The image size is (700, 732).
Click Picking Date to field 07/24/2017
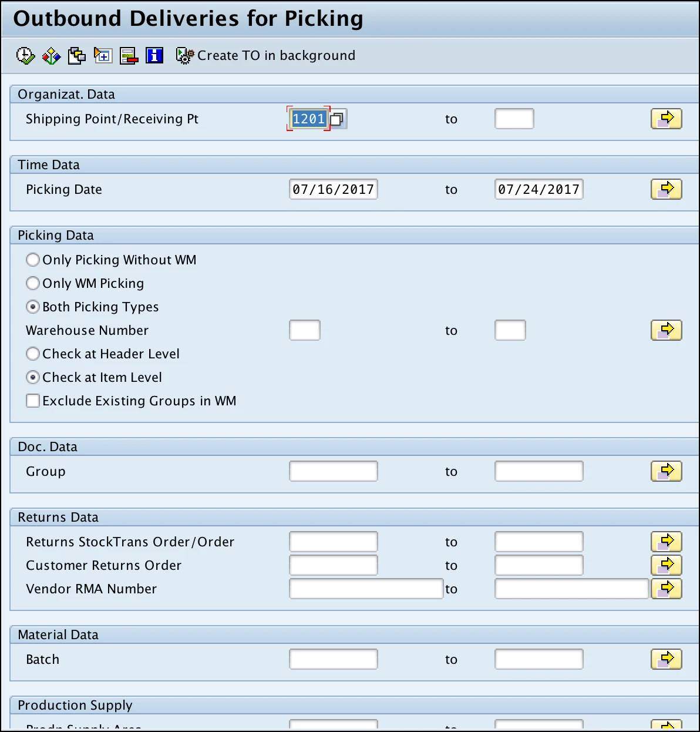tap(539, 189)
